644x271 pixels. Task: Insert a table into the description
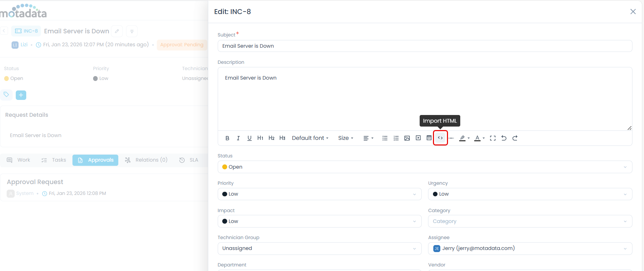tap(429, 138)
